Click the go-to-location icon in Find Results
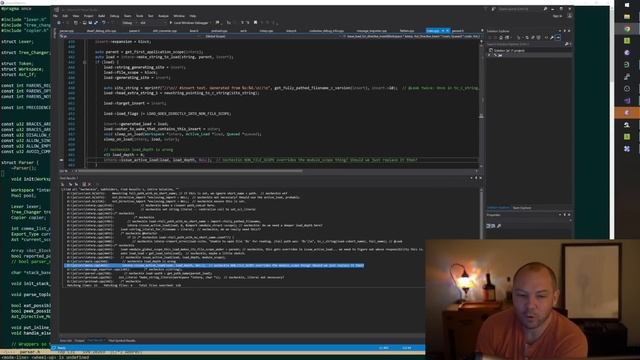Viewport: 640px width, 360px height. coord(63,184)
